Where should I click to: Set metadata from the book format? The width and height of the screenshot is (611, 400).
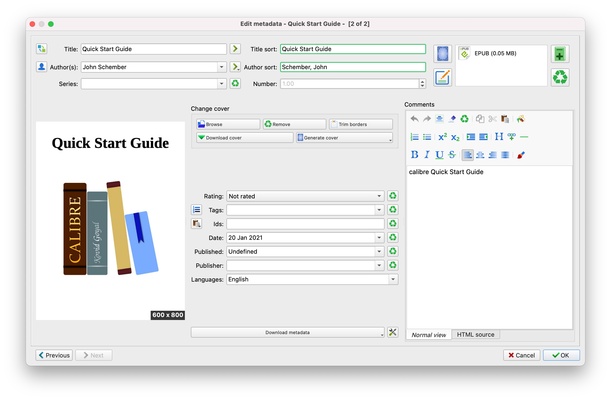pos(443,77)
